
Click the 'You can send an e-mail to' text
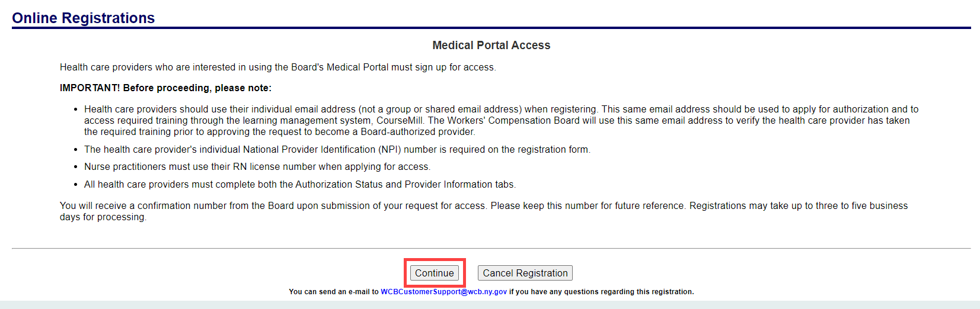(333, 292)
